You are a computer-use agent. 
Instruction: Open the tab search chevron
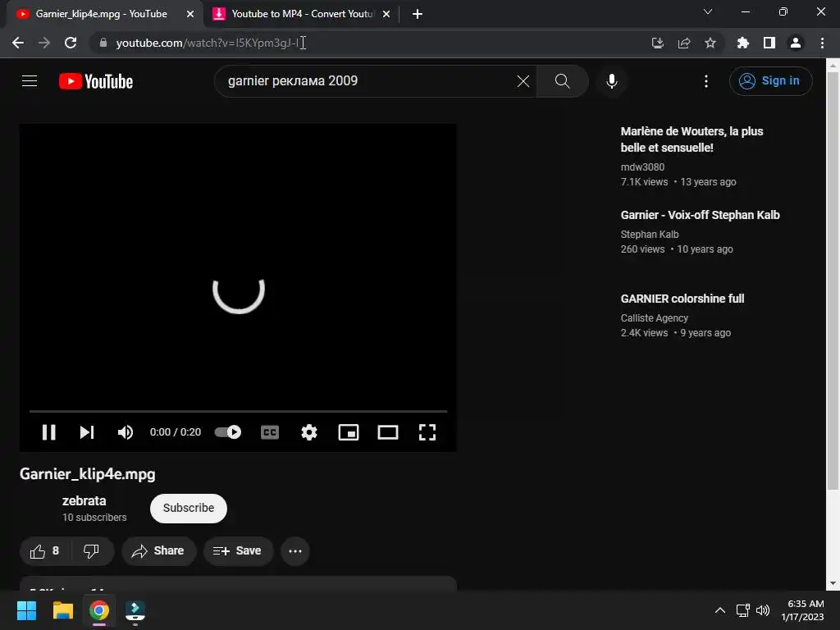pos(708,11)
